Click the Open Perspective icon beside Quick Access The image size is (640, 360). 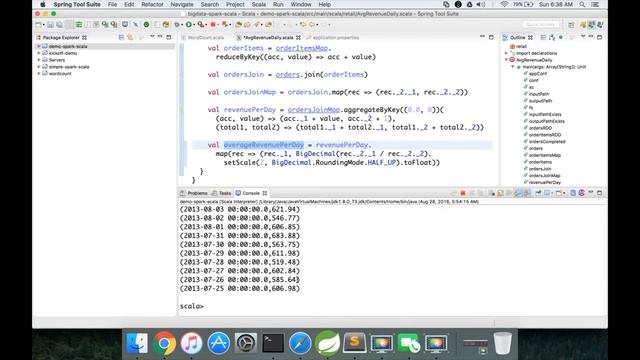571,25
